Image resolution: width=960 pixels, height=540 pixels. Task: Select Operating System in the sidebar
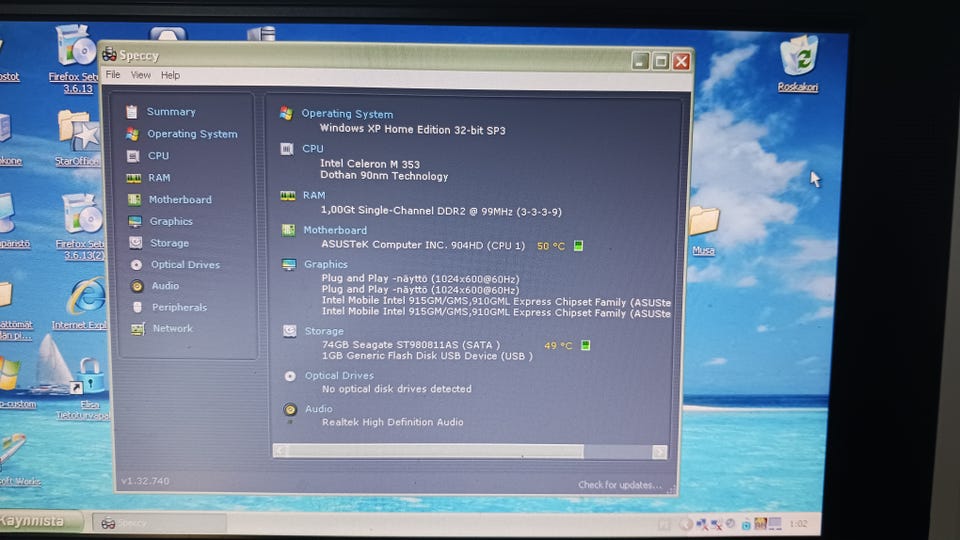tap(192, 133)
